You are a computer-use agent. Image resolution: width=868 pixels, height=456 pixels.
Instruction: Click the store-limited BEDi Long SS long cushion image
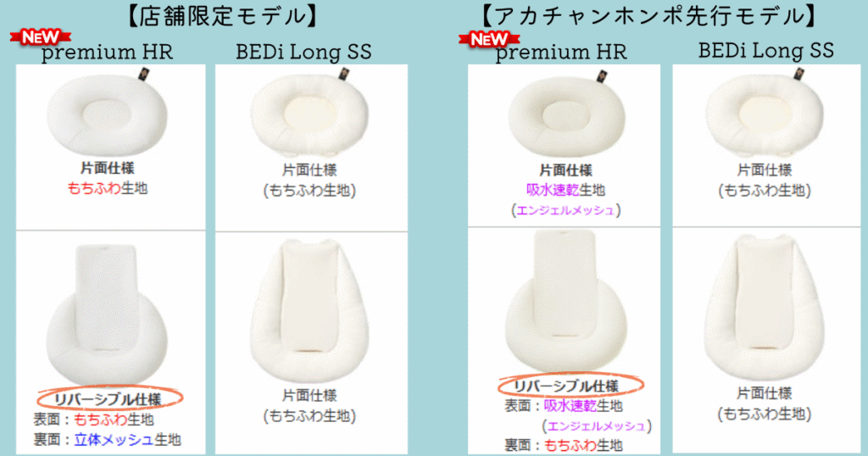pyautogui.click(x=309, y=310)
